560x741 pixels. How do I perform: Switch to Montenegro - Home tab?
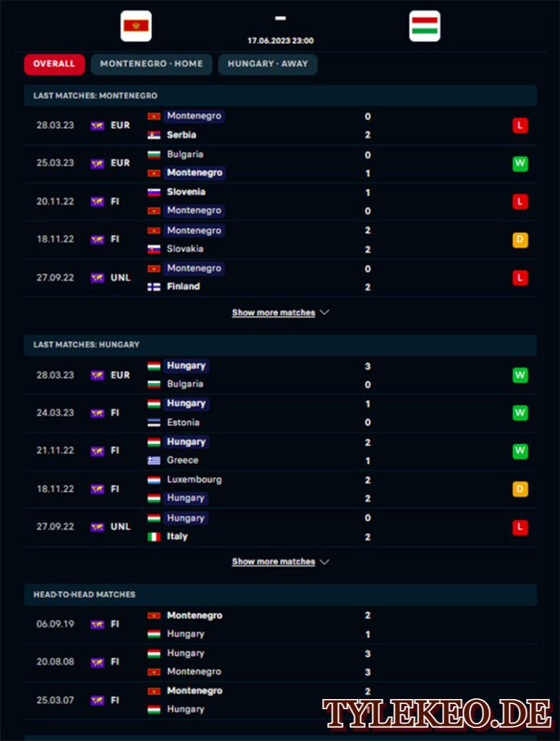pyautogui.click(x=151, y=64)
